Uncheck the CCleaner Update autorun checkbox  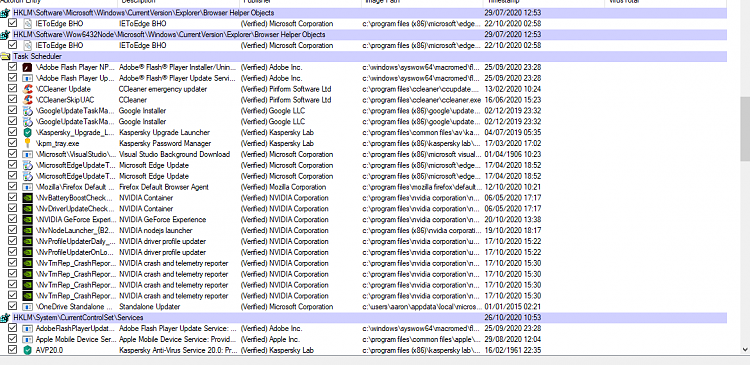13,89
